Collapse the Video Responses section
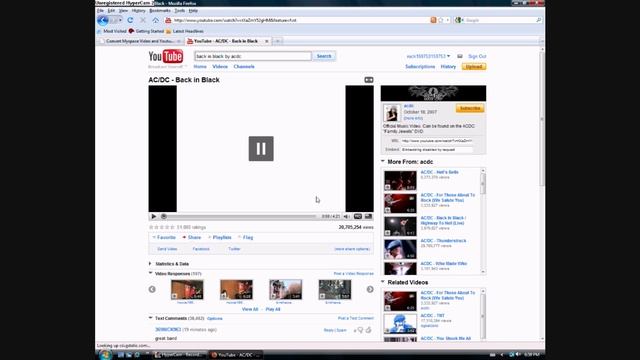This screenshot has width=640, height=360. click(x=150, y=273)
